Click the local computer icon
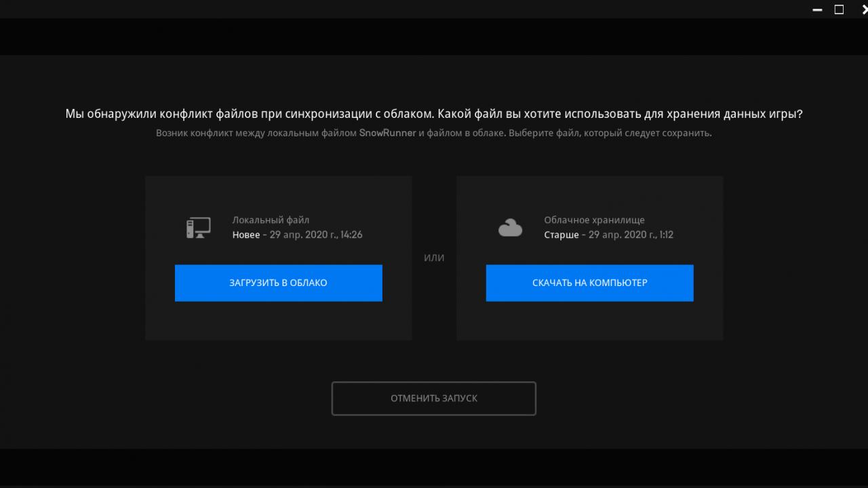868x488 pixels. (198, 228)
